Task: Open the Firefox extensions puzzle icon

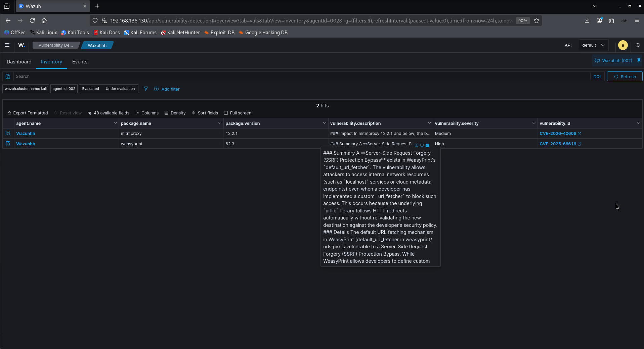Action: [611, 20]
